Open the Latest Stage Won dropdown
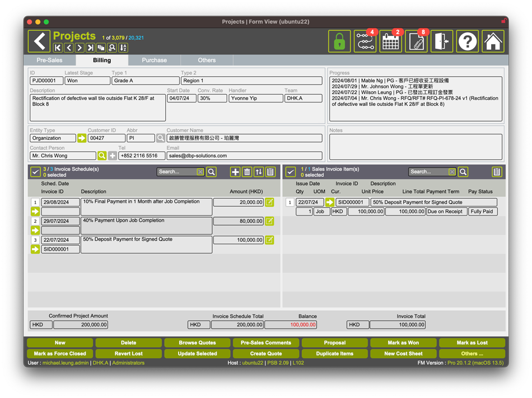Viewport: 532px width, 398px height. click(87, 81)
